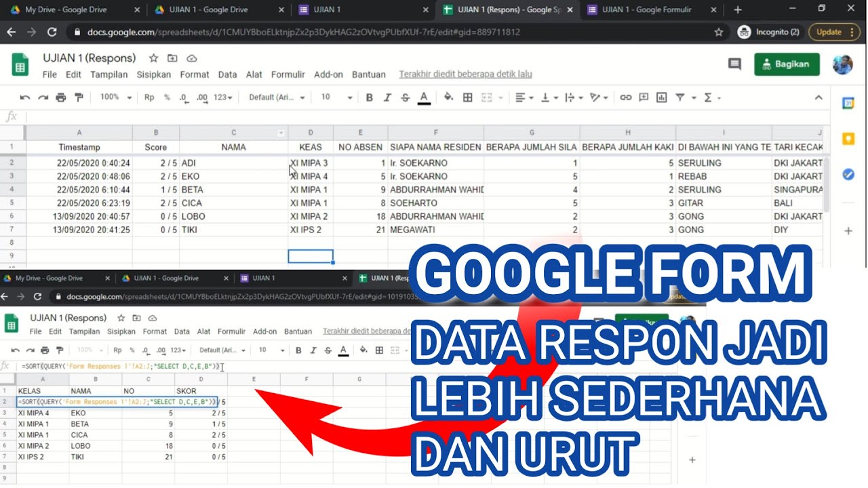Open Sisipkan menu in upper spreadsheet
868x488 pixels.
coord(154,75)
